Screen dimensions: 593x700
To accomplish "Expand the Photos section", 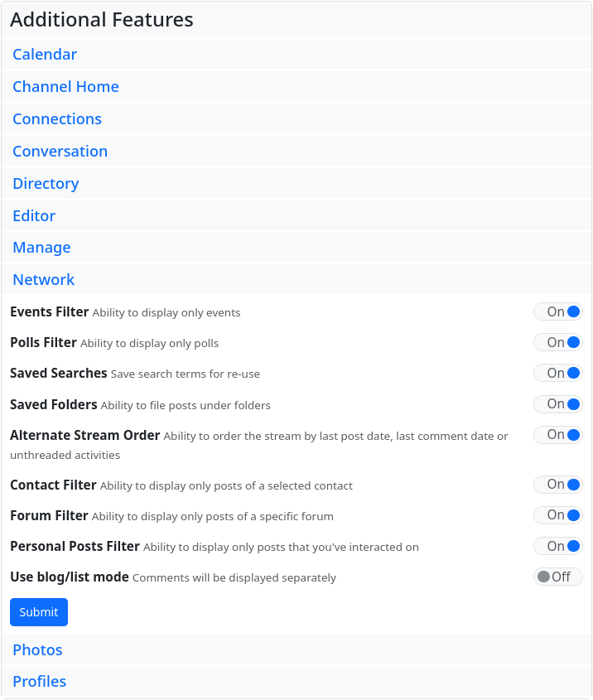I will pos(37,650).
